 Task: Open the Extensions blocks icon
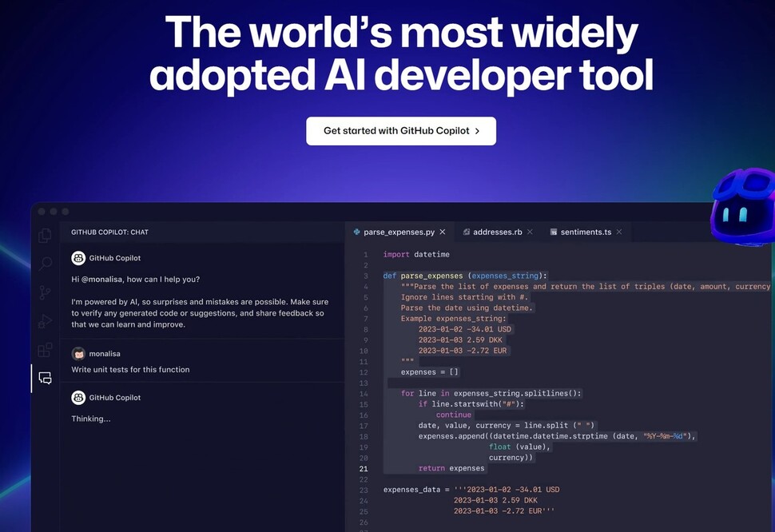pyautogui.click(x=46, y=350)
